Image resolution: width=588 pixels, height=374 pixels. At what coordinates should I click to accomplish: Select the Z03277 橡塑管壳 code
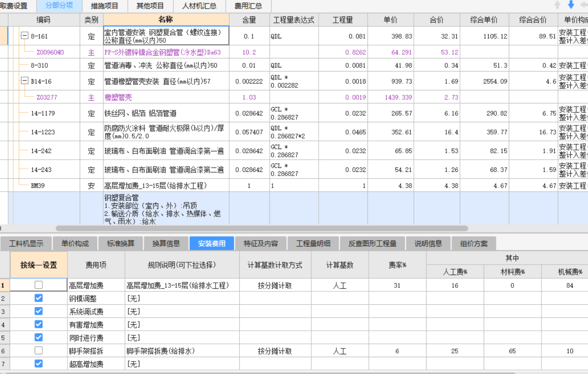coord(47,97)
